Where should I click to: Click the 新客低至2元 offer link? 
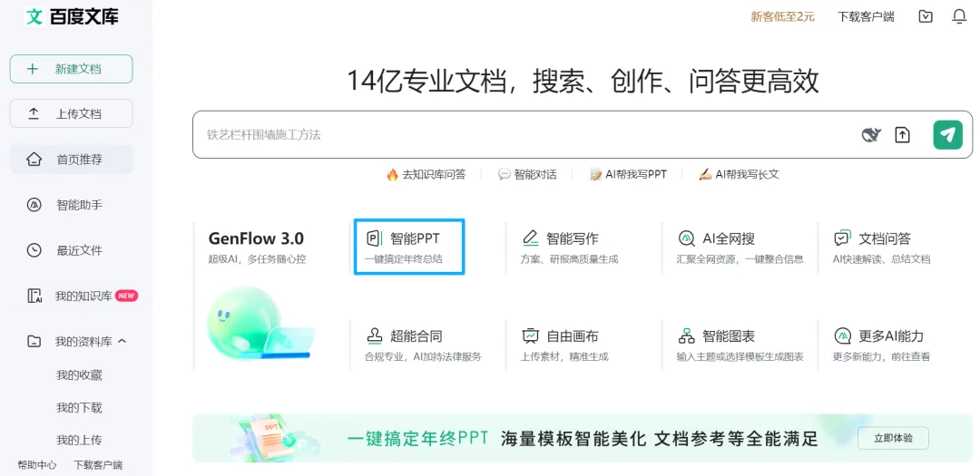point(782,17)
